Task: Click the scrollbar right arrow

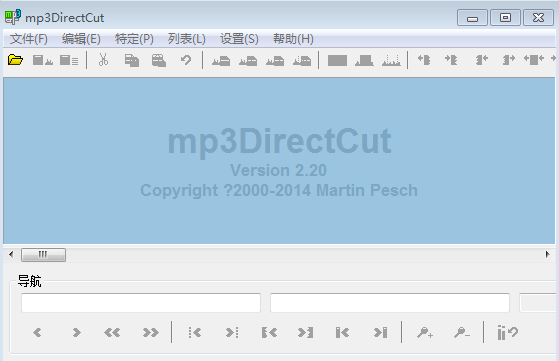Action: [548, 254]
